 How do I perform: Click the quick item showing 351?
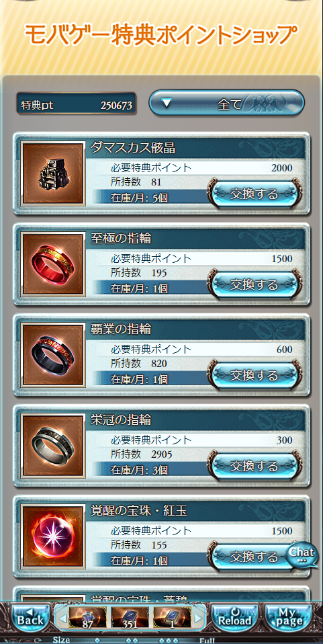[130, 618]
